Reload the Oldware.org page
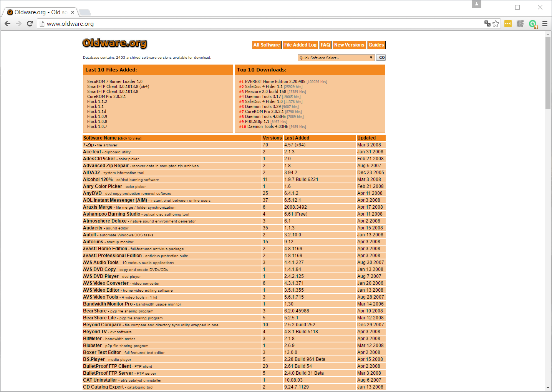This screenshot has height=392, width=552. pos(30,24)
